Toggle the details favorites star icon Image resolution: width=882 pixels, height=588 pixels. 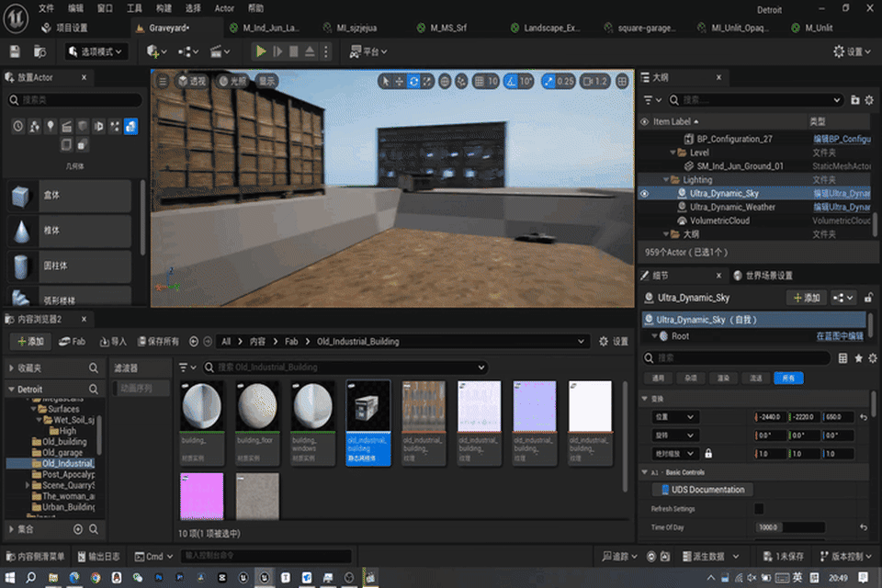[858, 358]
